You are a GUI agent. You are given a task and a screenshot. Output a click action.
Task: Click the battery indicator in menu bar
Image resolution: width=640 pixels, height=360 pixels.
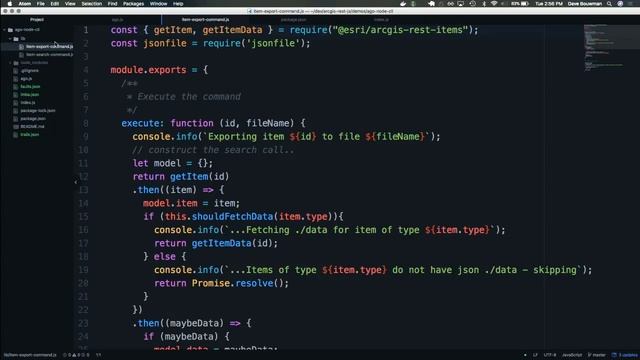[x=520, y=4]
